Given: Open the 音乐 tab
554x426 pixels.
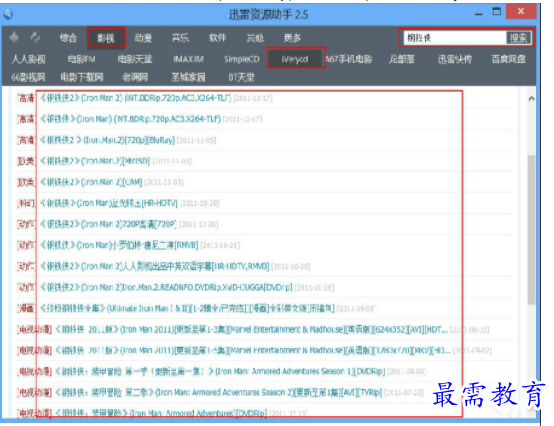Looking at the screenshot, I should coord(180,38).
